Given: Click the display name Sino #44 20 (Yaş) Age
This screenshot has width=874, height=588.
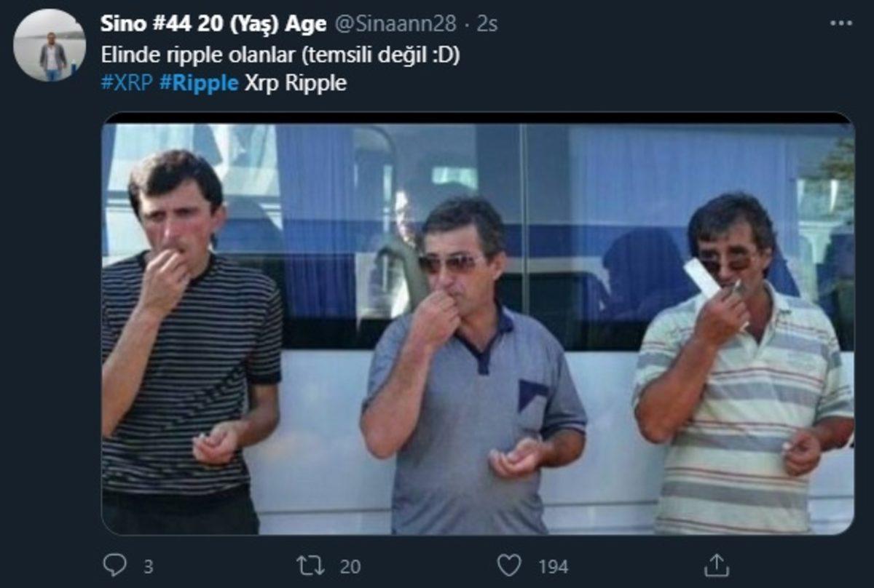Looking at the screenshot, I should pos(213,23).
